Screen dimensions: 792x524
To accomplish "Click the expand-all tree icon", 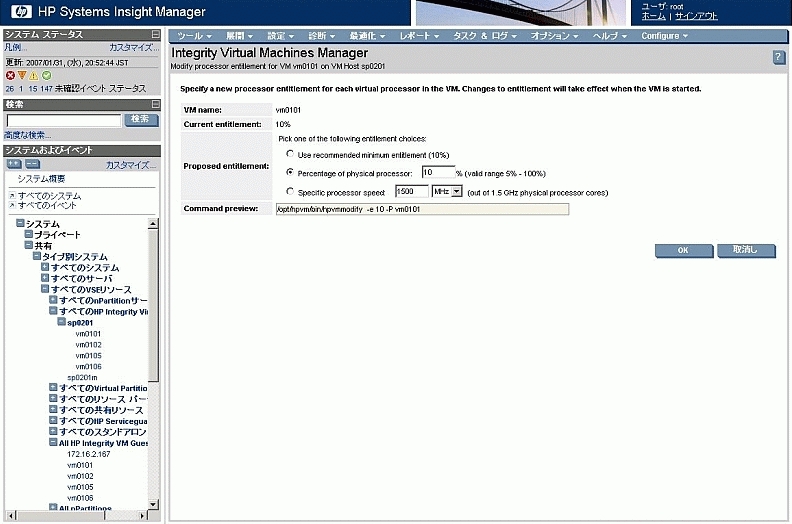I will 14,164.
